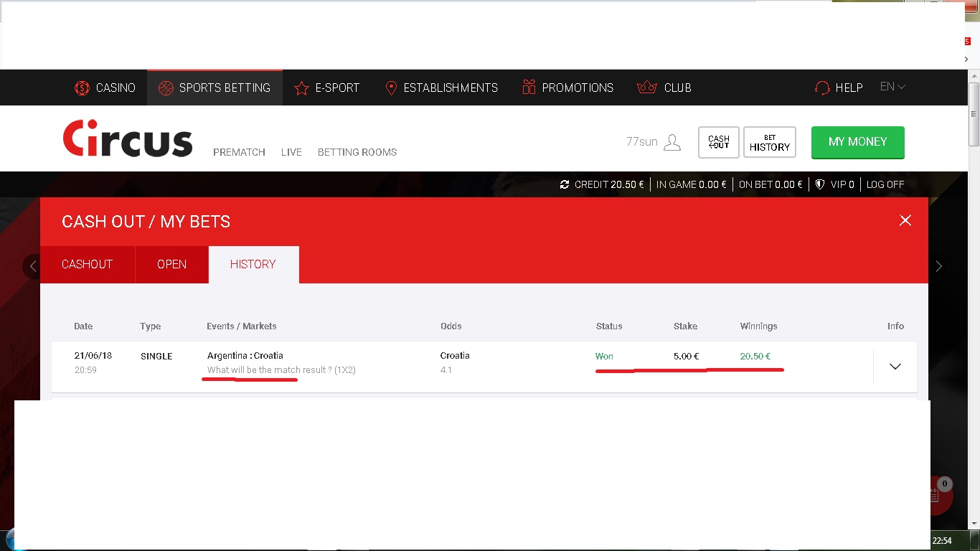Open Help support
This screenshot has height=551, width=980.
pos(839,88)
